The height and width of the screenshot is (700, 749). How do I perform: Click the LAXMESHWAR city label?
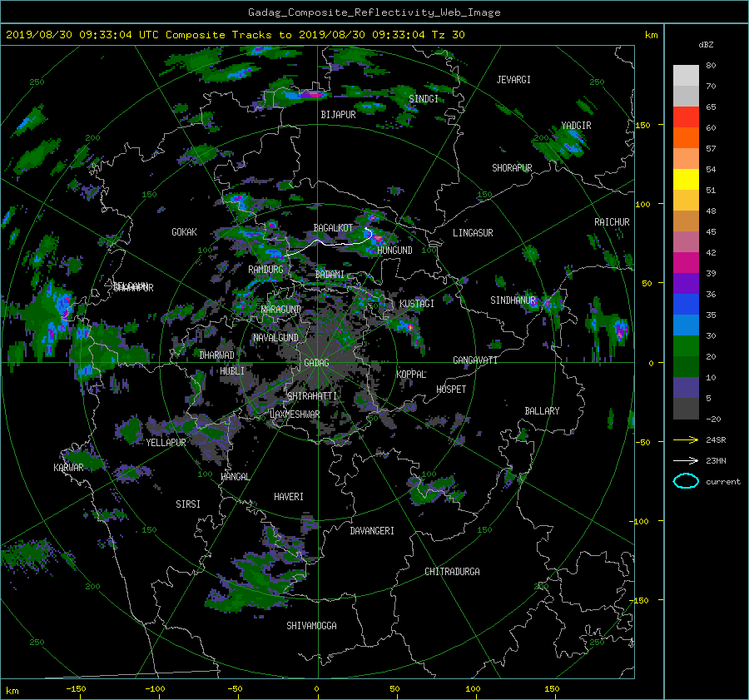pos(295,415)
